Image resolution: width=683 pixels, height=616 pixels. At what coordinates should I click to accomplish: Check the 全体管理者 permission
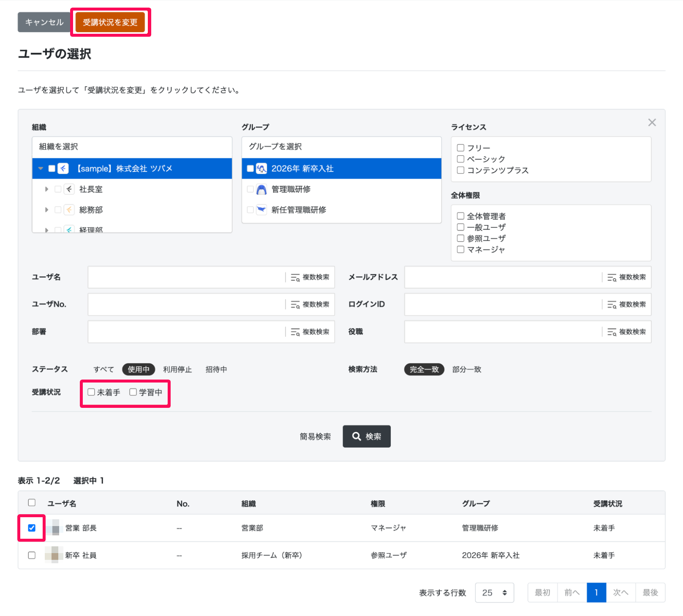[x=460, y=216]
